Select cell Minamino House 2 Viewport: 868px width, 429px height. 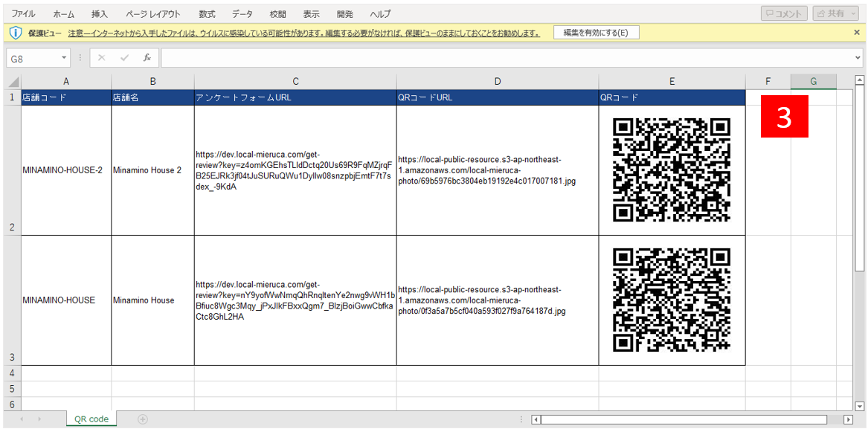click(152, 170)
